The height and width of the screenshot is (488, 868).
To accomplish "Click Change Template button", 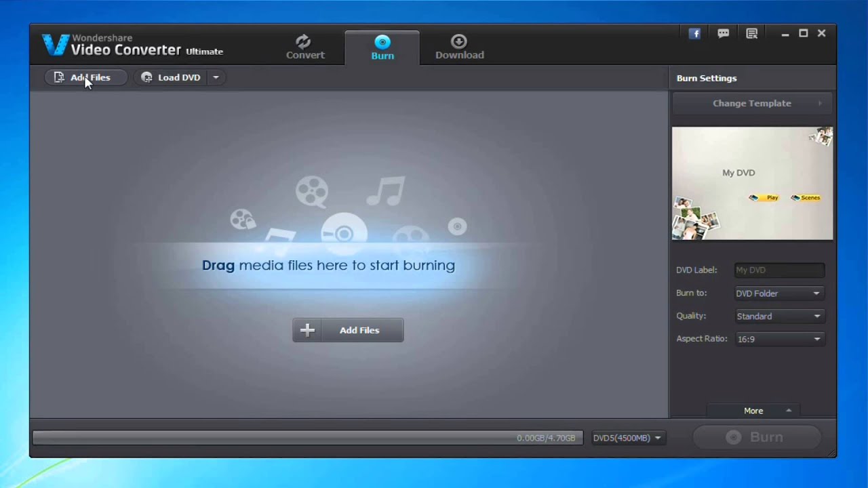I will [x=752, y=103].
